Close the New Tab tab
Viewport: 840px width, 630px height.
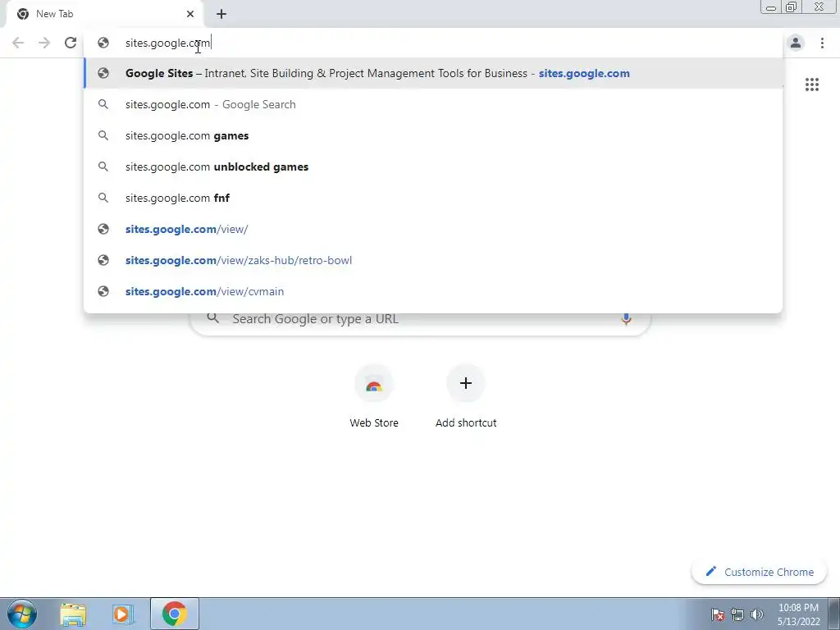(190, 14)
